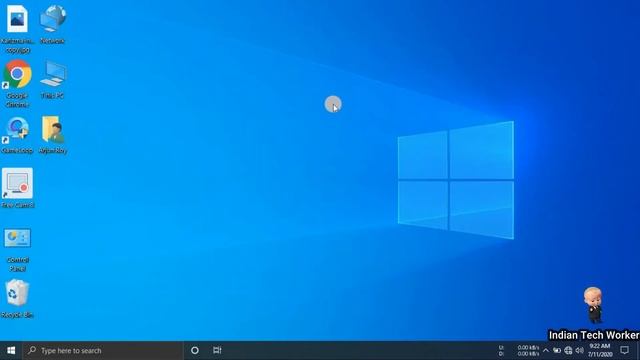The width and height of the screenshot is (640, 360).
Task: Open the Control Panel desktop icon
Action: click(x=17, y=250)
